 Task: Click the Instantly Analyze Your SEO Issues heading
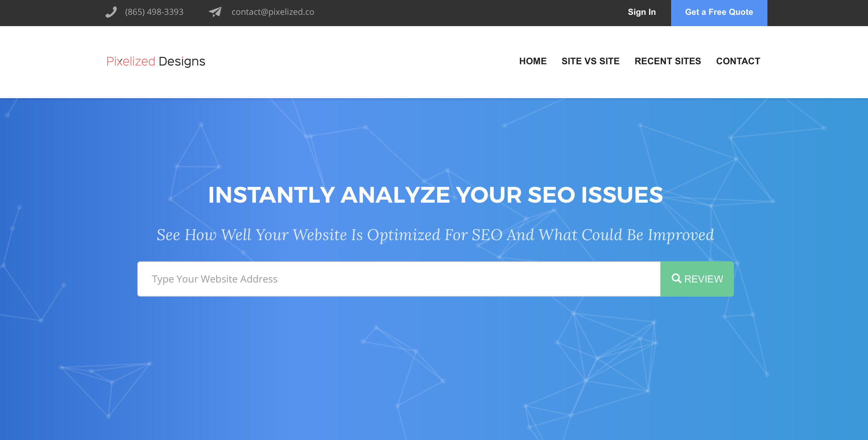point(435,195)
